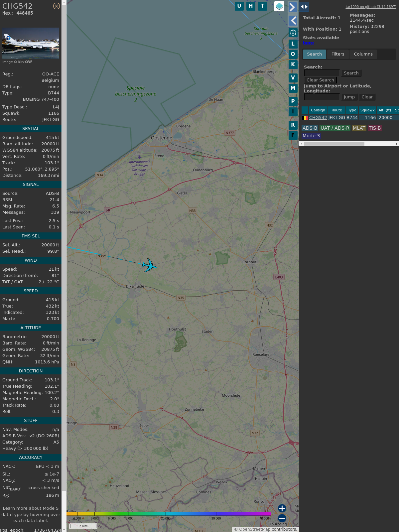Toggle the L labels button
This screenshot has height=532, width=399.
[293, 44]
